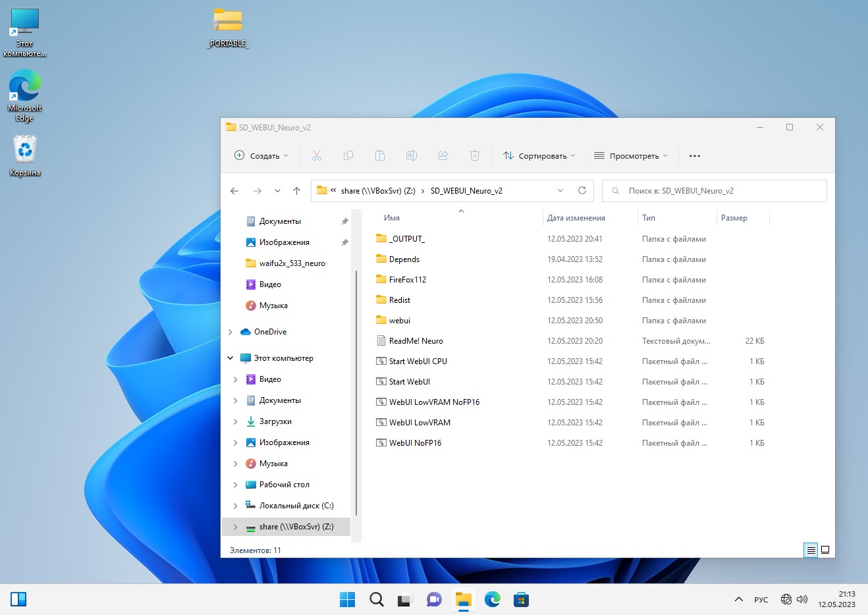Open Task View on the taskbar
Screen dimensions: 868x615
404,600
